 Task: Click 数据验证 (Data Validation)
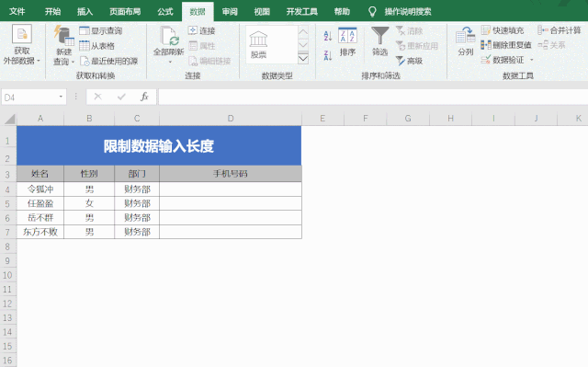coord(503,60)
